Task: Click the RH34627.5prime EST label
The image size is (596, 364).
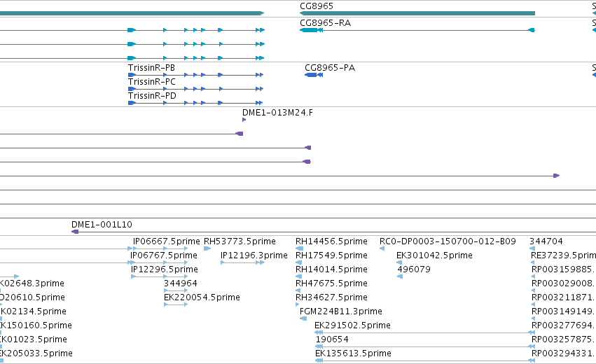Action: [331, 297]
